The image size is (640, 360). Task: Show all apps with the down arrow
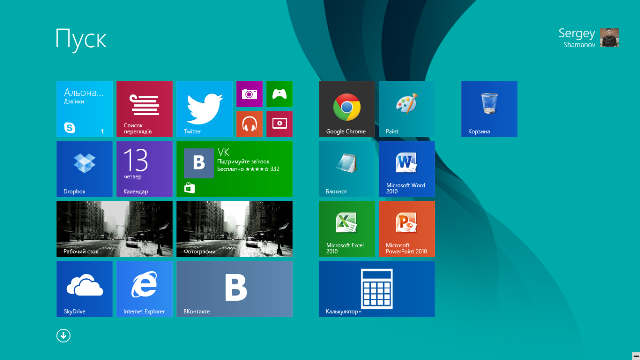(63, 336)
